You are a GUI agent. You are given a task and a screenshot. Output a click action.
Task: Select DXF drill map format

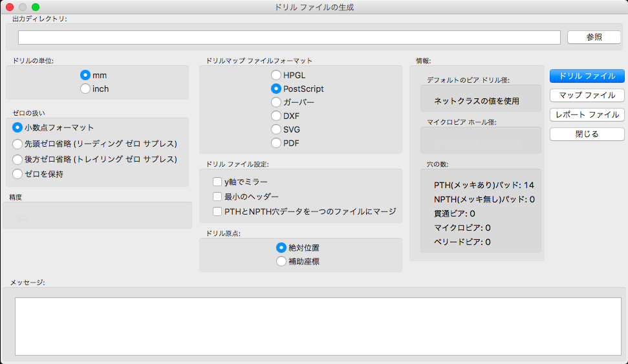(x=276, y=116)
